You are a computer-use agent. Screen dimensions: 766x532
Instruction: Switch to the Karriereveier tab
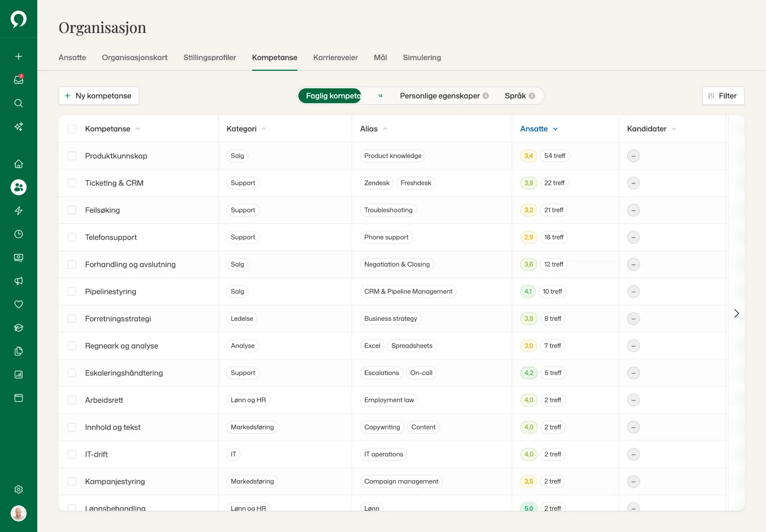(x=336, y=57)
